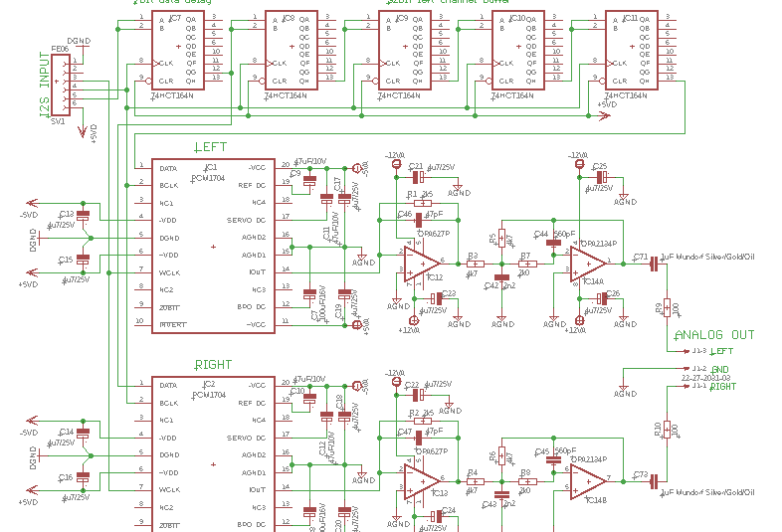
Task: Click resistor R3 symbol
Action: 476,265
